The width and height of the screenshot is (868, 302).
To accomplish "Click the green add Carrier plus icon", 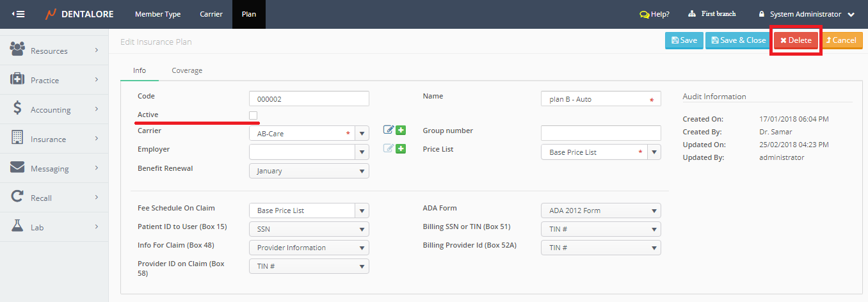I will point(401,131).
